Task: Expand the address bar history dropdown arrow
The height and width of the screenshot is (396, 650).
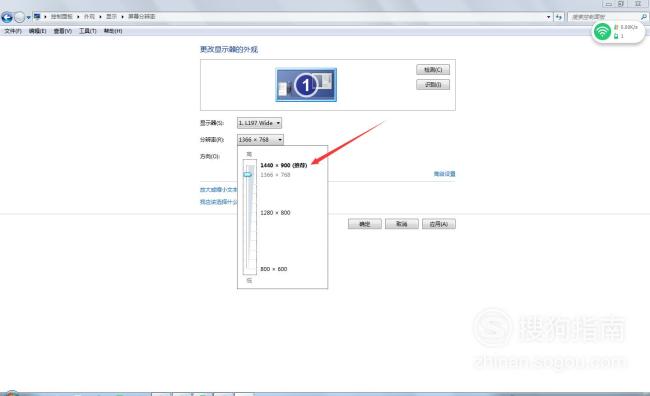Action: 548,17
